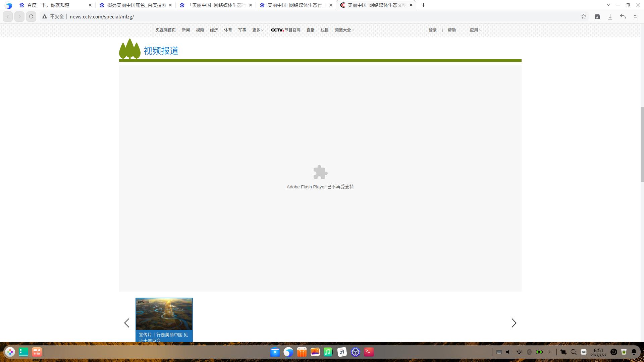Open the browser downloads icon
Screen dimensions: 644x362
610,16
